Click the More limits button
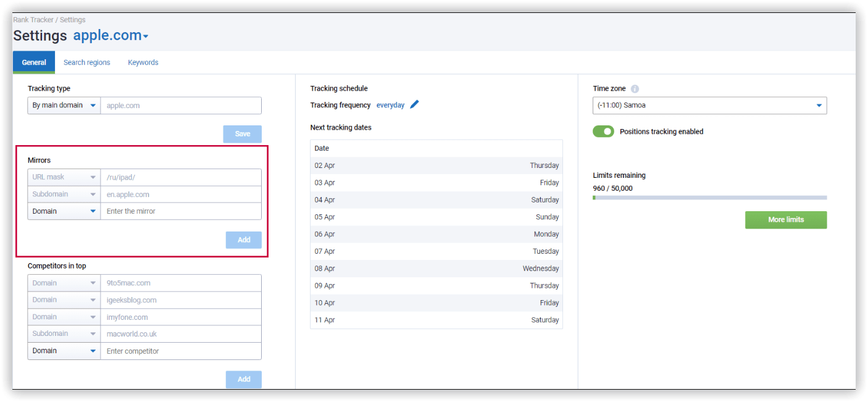868x402 pixels. [x=786, y=220]
